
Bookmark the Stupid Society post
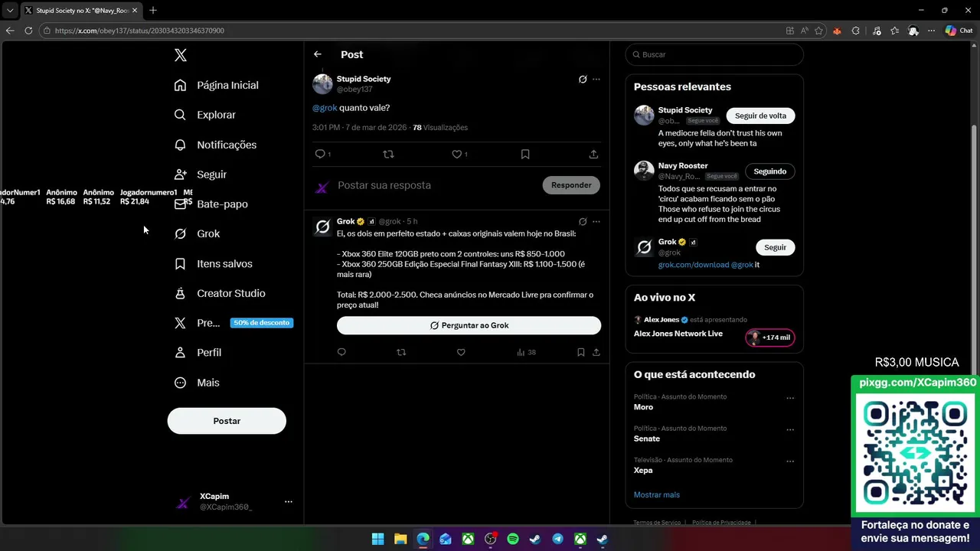[525, 154]
